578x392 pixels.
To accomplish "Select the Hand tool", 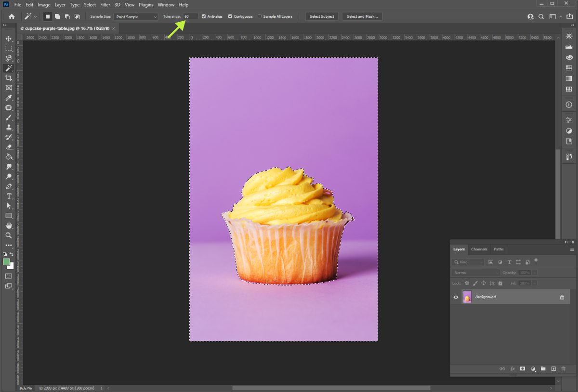I will pos(9,225).
